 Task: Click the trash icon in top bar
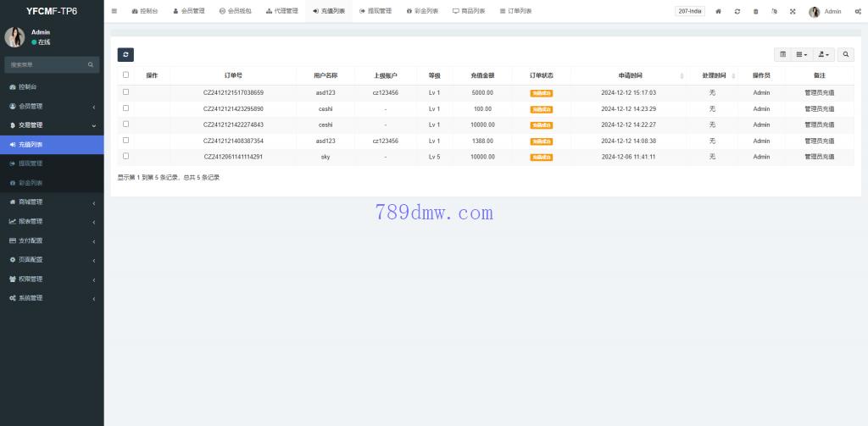coord(756,12)
